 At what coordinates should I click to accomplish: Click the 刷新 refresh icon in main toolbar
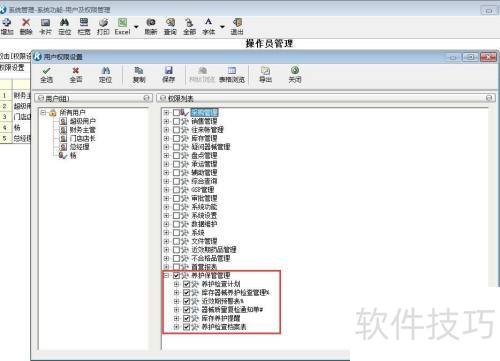pyautogui.click(x=151, y=22)
